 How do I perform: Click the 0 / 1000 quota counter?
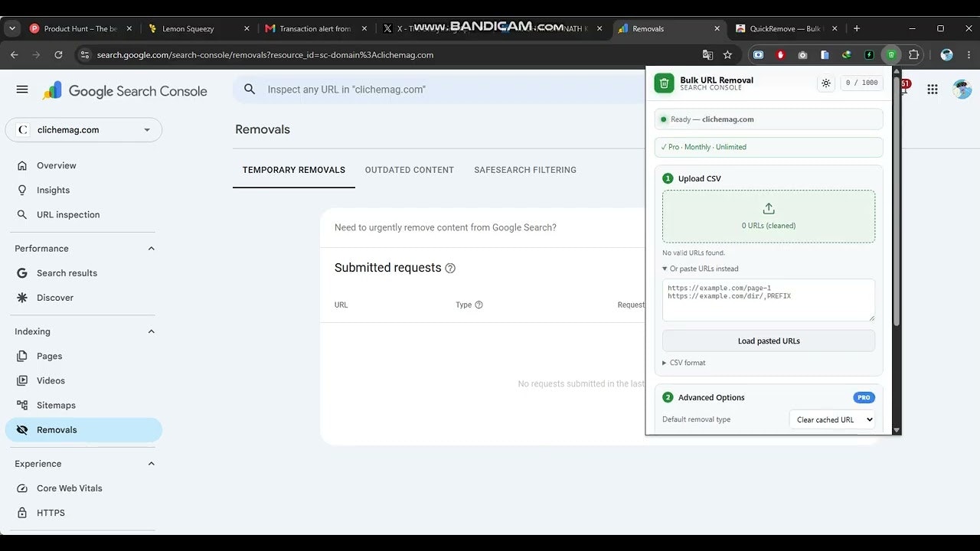861,83
